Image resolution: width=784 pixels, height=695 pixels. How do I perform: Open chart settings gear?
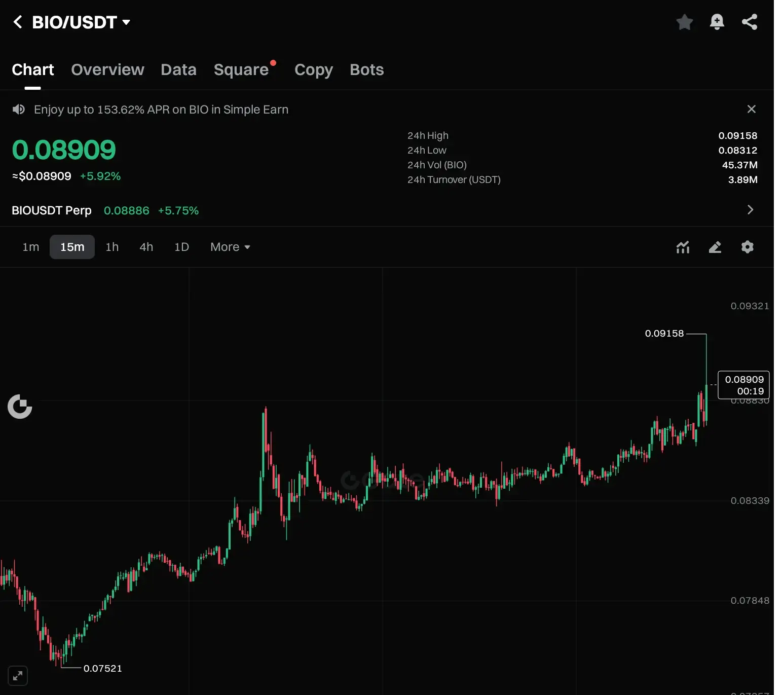(x=747, y=247)
